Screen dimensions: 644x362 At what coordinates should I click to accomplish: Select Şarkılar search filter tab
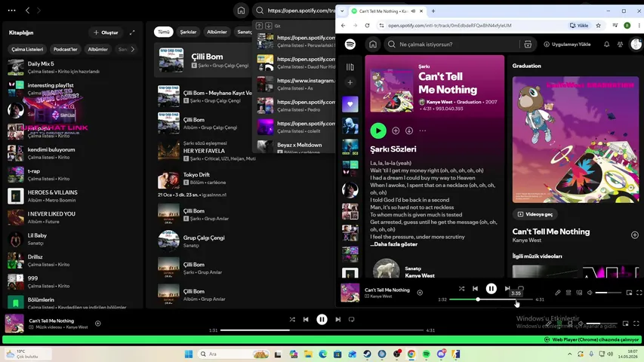pyautogui.click(x=188, y=32)
